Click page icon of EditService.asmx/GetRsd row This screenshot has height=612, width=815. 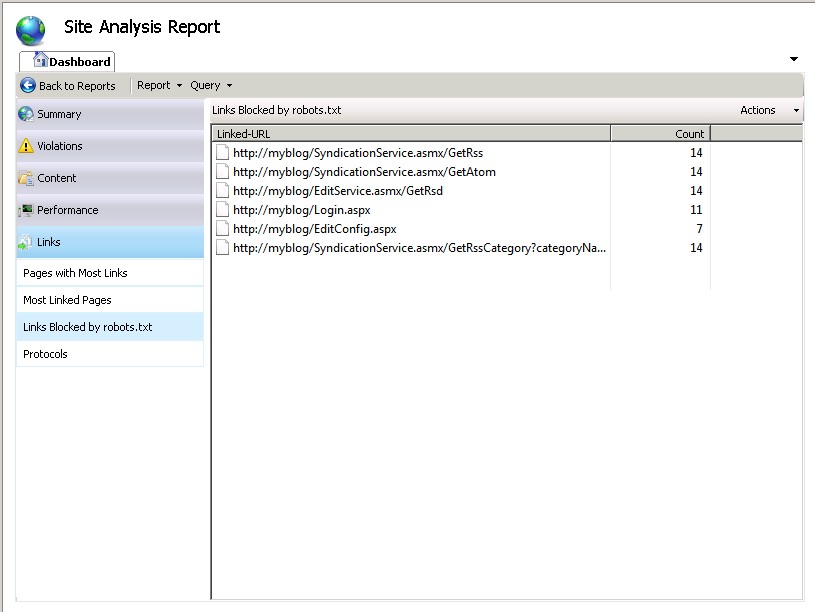(x=222, y=191)
